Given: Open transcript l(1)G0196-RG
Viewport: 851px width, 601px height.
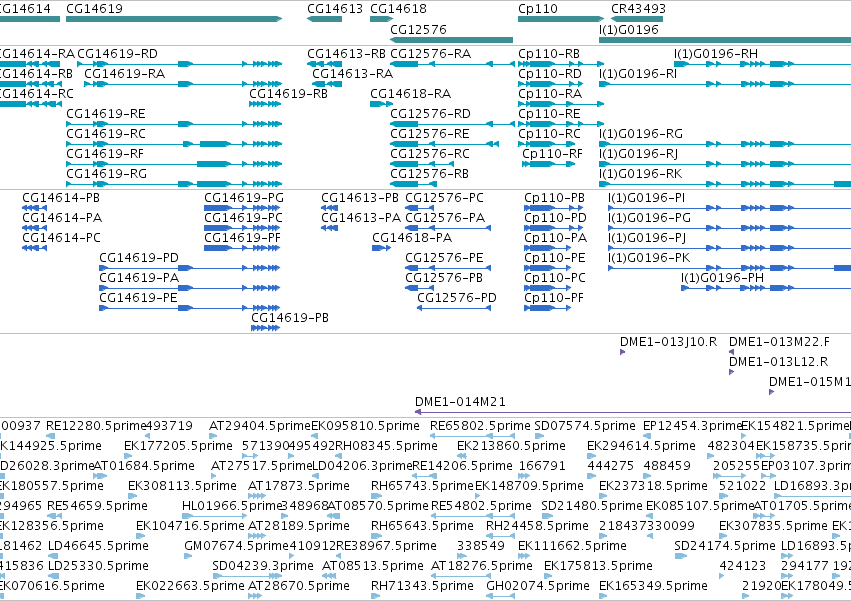Looking at the screenshot, I should [x=641, y=134].
